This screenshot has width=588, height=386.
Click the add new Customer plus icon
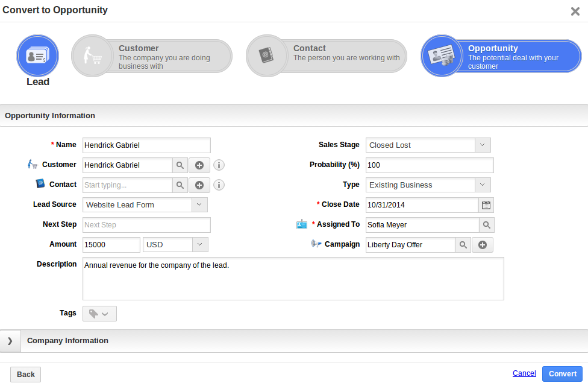pos(199,165)
